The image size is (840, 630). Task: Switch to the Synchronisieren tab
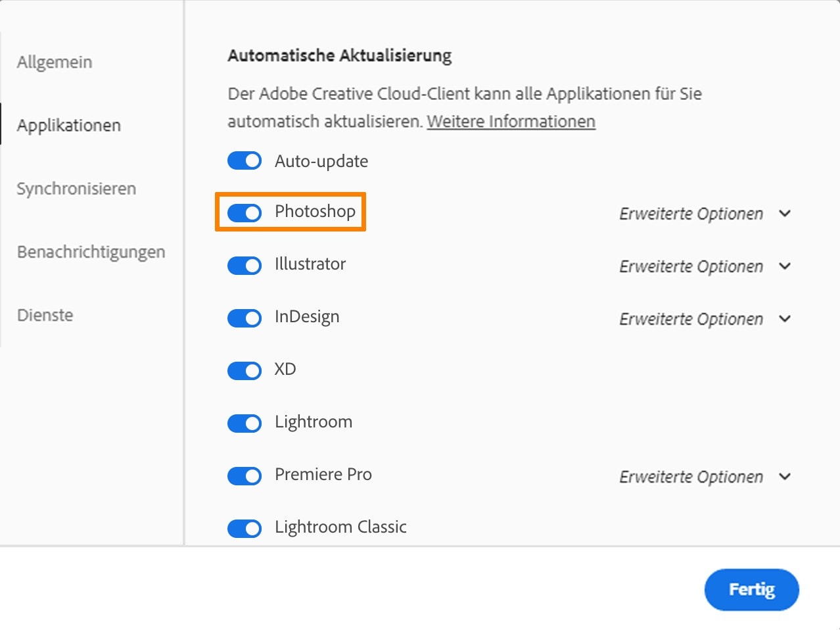(76, 189)
